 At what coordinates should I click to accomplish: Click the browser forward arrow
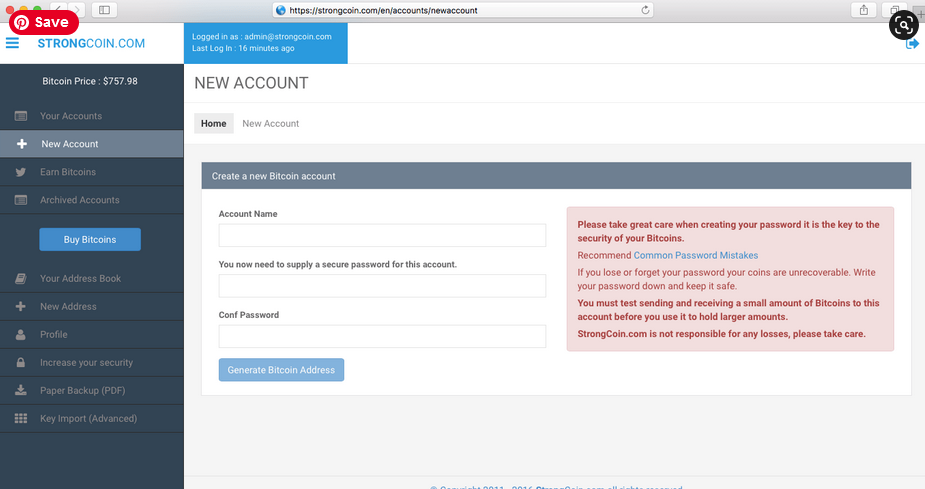click(77, 10)
